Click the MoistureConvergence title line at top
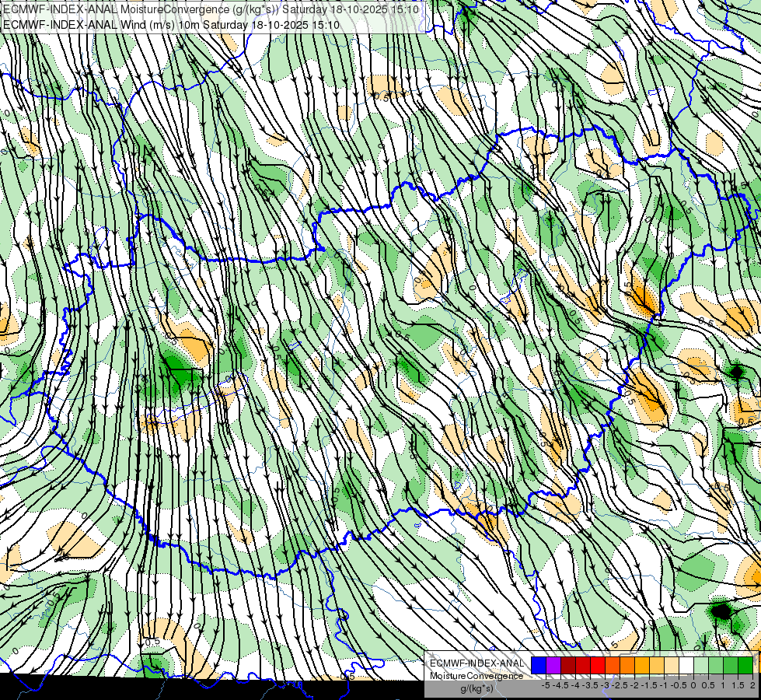Image resolution: width=761 pixels, height=700 pixels. click(x=211, y=9)
